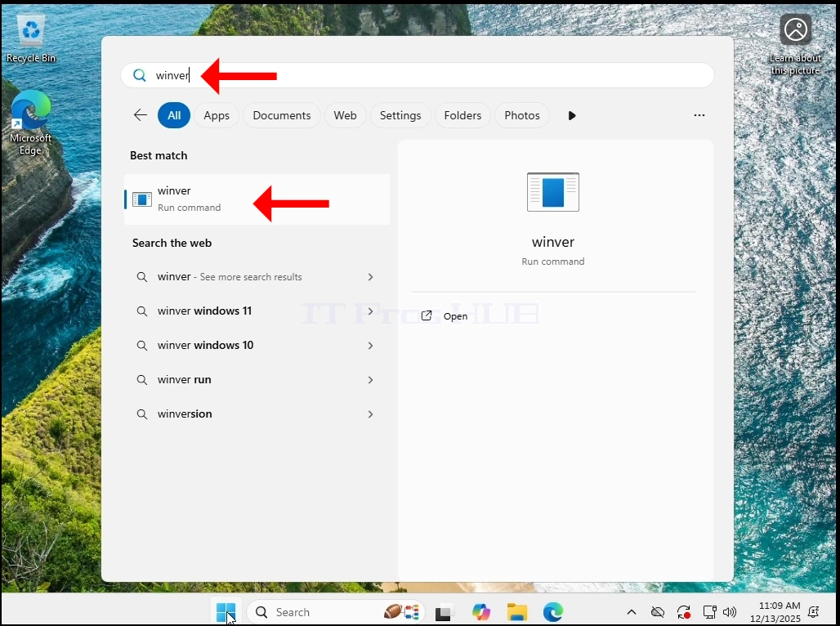Click the search box containing winver
This screenshot has width=840, height=626.
click(x=417, y=75)
